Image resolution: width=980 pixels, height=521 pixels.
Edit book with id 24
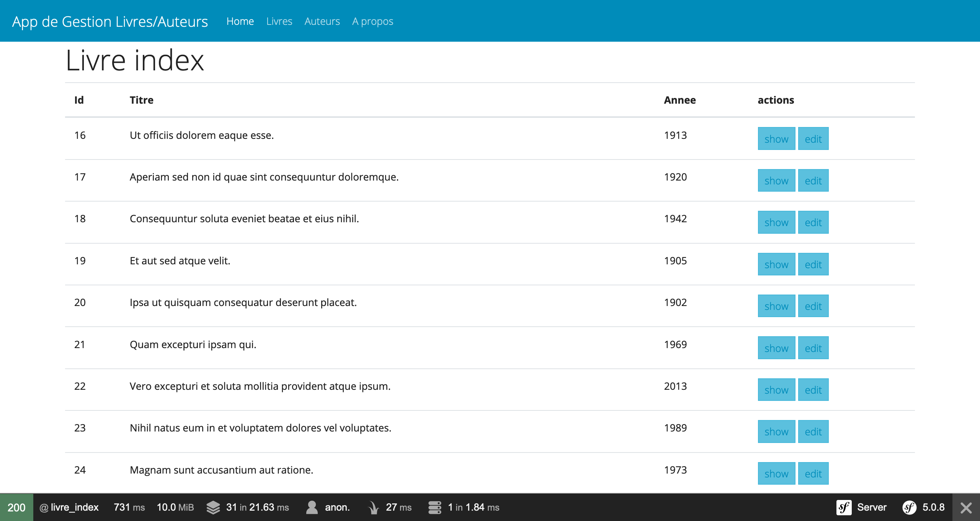click(x=813, y=474)
